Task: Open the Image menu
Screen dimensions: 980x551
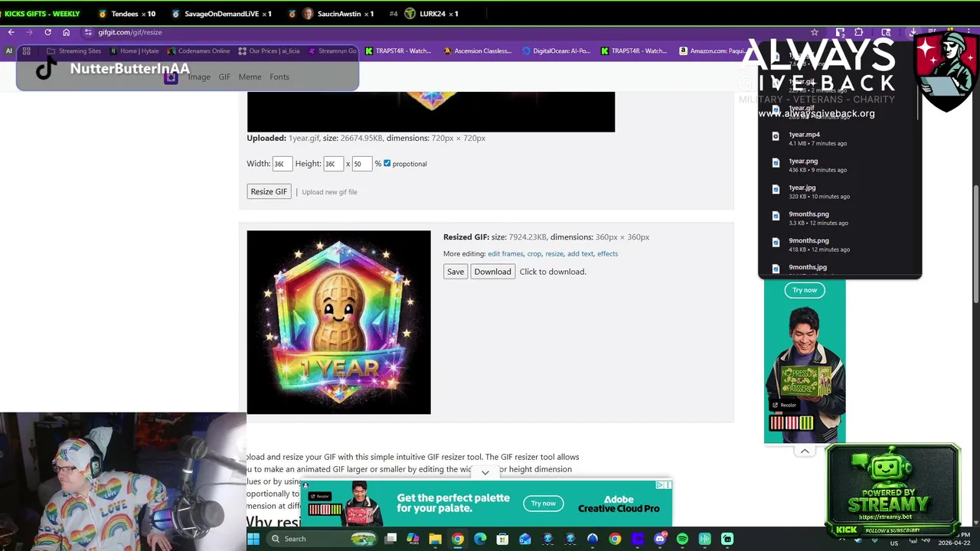Action: (199, 77)
